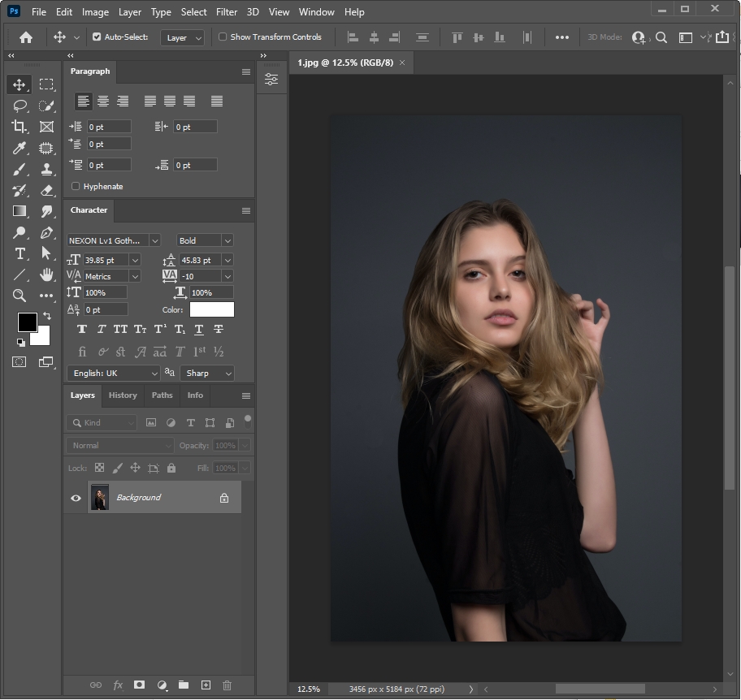Hide the Background layer with eye icon

[76, 498]
